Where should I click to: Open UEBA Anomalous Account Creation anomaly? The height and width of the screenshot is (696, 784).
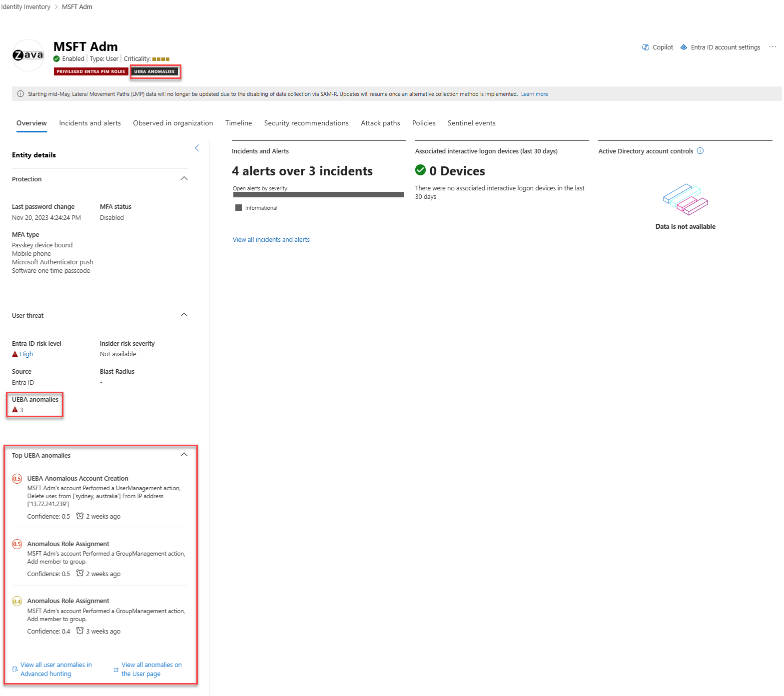tap(77, 479)
